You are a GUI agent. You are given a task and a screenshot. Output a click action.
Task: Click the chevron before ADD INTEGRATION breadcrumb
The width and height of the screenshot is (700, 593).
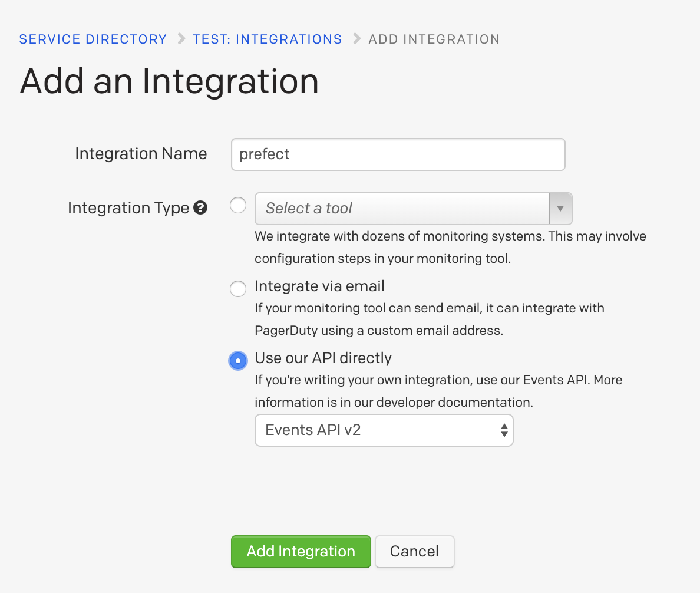356,39
